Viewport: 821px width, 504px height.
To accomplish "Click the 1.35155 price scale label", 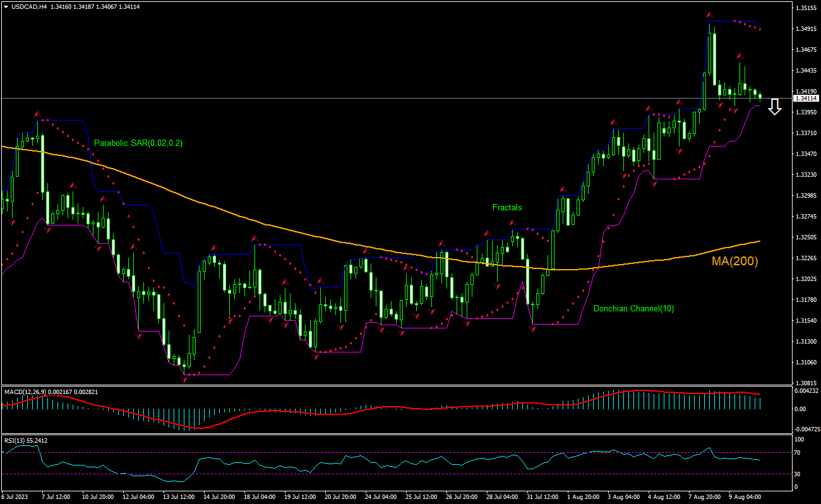I will (806, 8).
